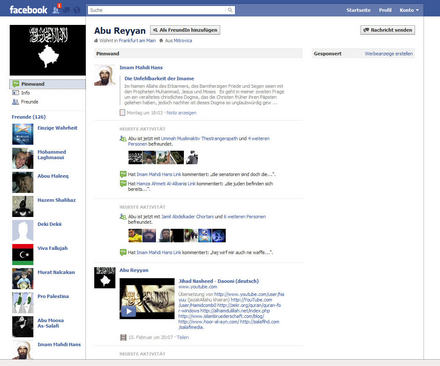The height and width of the screenshot is (366, 440).
Task: Click friendship activity icon beside first befreundet entry
Action: click(123, 138)
